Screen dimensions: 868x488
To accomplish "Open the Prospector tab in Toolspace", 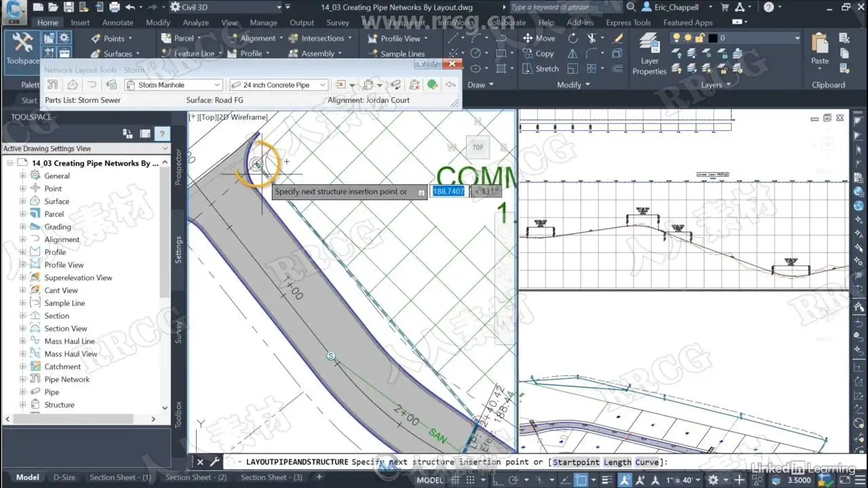I will click(x=179, y=167).
